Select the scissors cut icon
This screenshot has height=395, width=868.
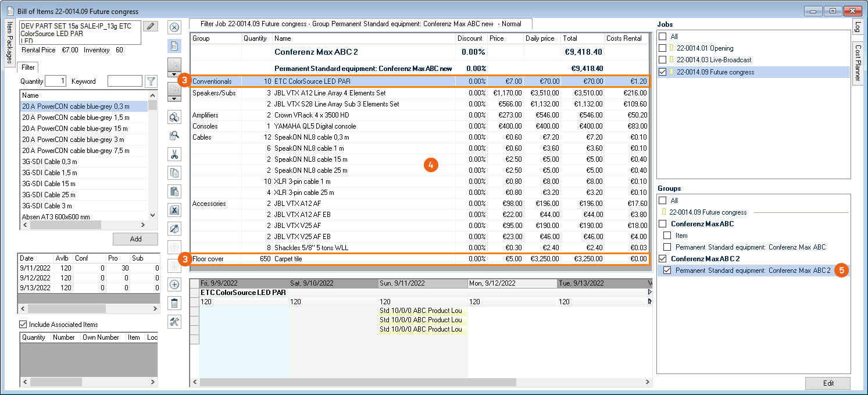coord(174,154)
